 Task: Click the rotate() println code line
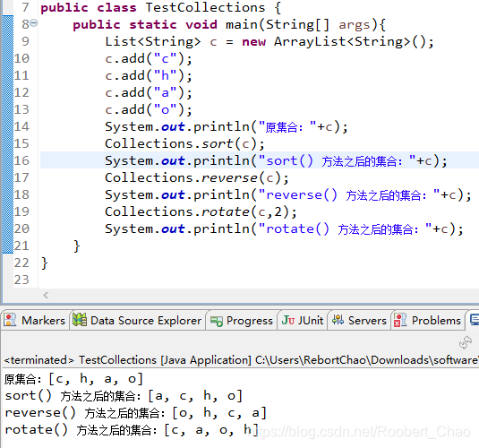coord(285,228)
